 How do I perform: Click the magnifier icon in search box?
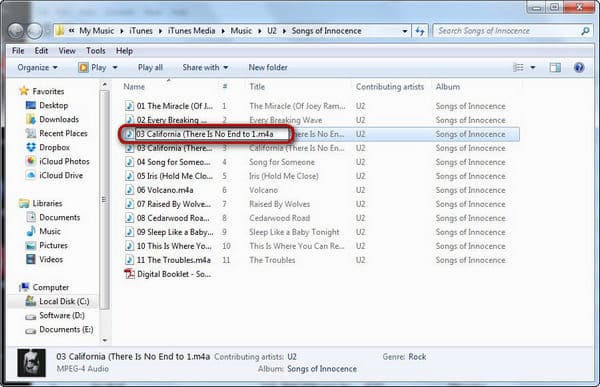tap(585, 31)
